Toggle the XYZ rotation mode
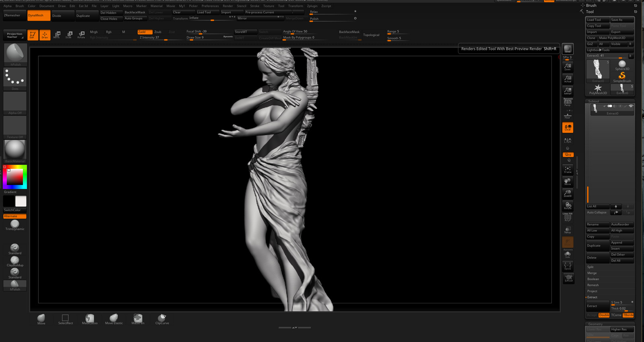Viewport: 644px width, 342px height. click(568, 155)
